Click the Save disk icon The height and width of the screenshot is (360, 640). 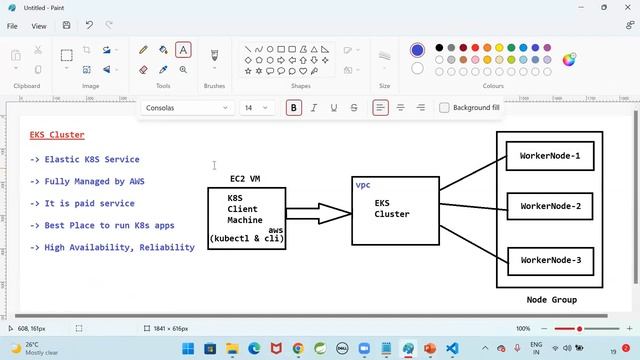tap(66, 25)
